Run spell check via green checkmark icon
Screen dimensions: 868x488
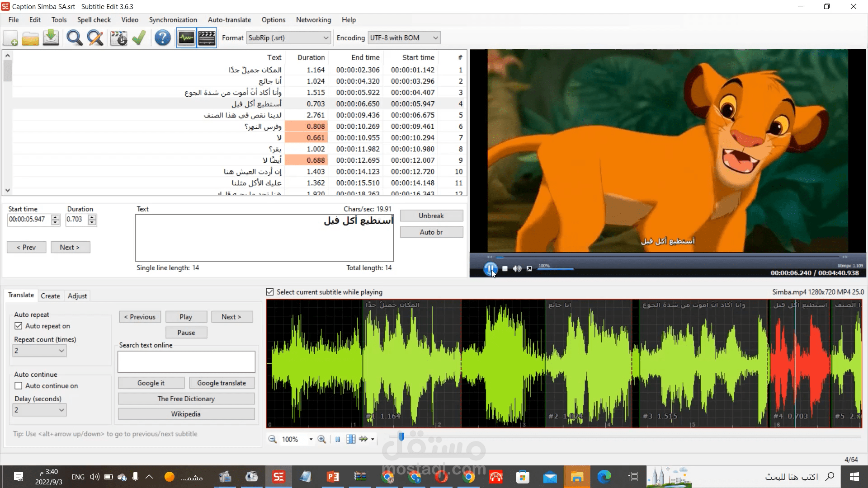click(139, 38)
